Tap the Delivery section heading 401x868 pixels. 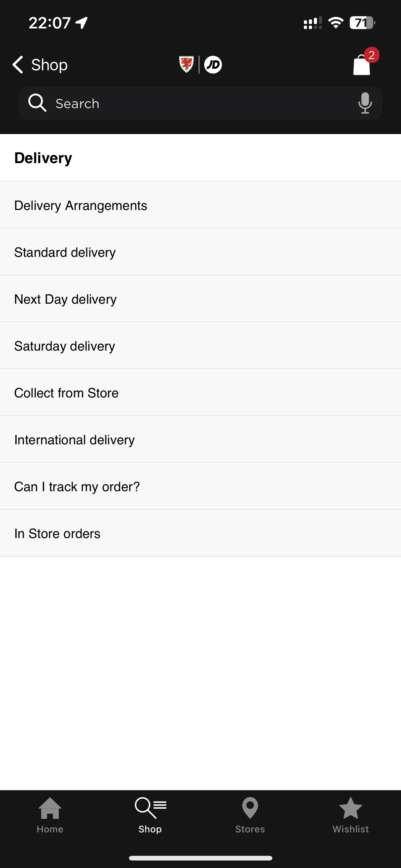point(43,158)
